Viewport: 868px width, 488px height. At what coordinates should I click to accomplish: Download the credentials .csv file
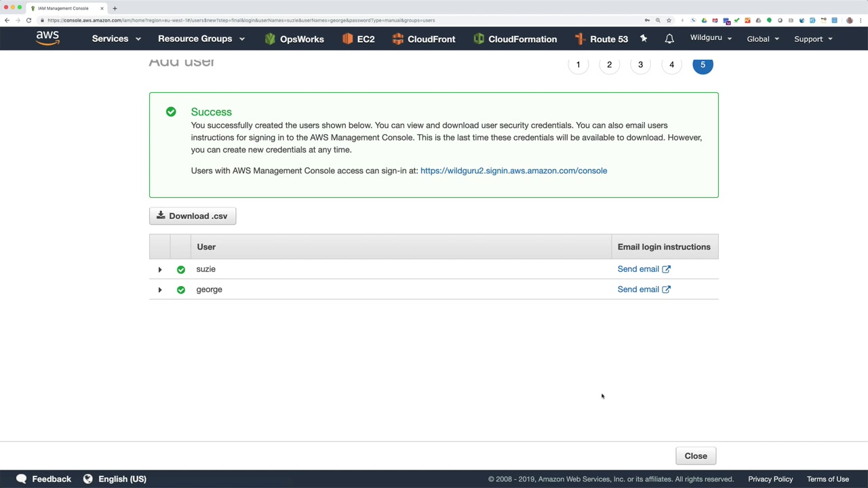coord(193,216)
